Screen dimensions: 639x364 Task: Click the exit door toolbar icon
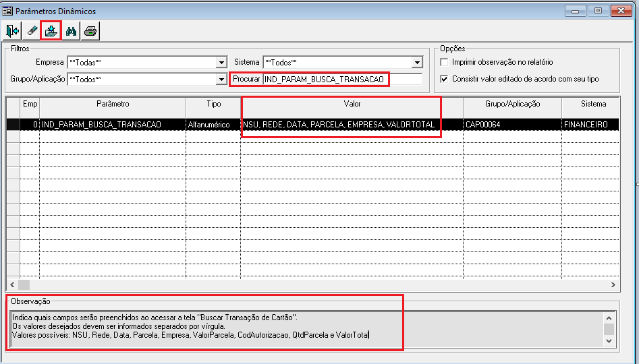[13, 31]
